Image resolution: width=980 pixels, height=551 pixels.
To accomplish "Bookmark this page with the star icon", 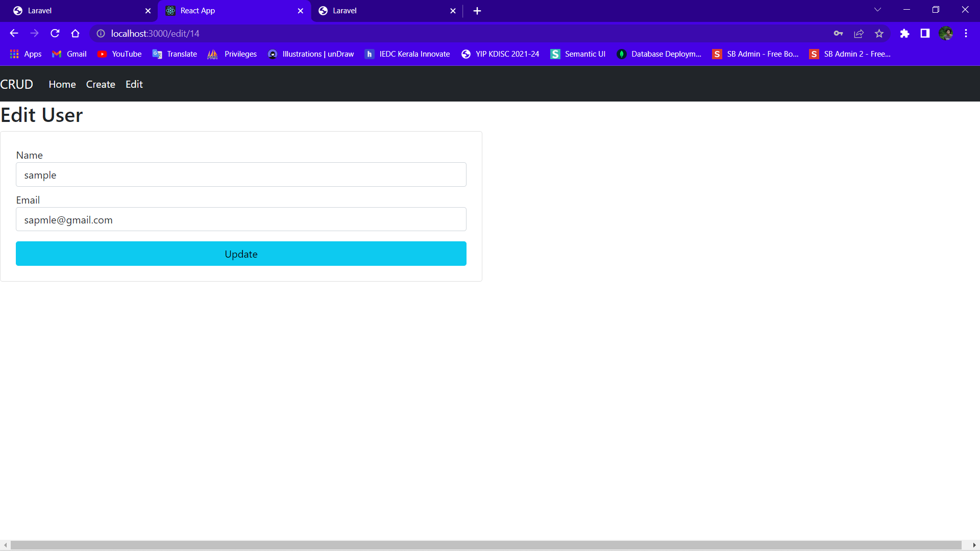I will [x=879, y=33].
